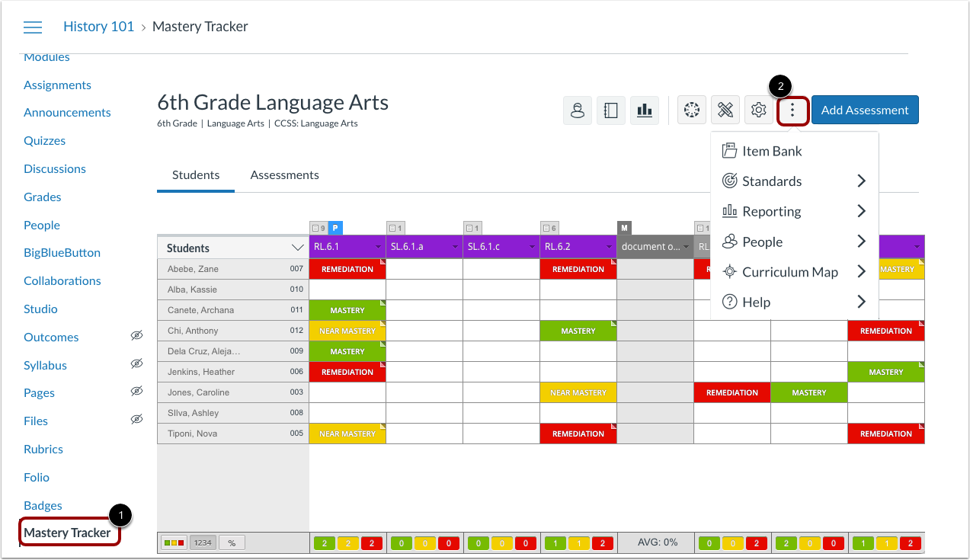
Task: Click Jenkins, Heather's red REMEDIATION cell
Action: pos(347,372)
